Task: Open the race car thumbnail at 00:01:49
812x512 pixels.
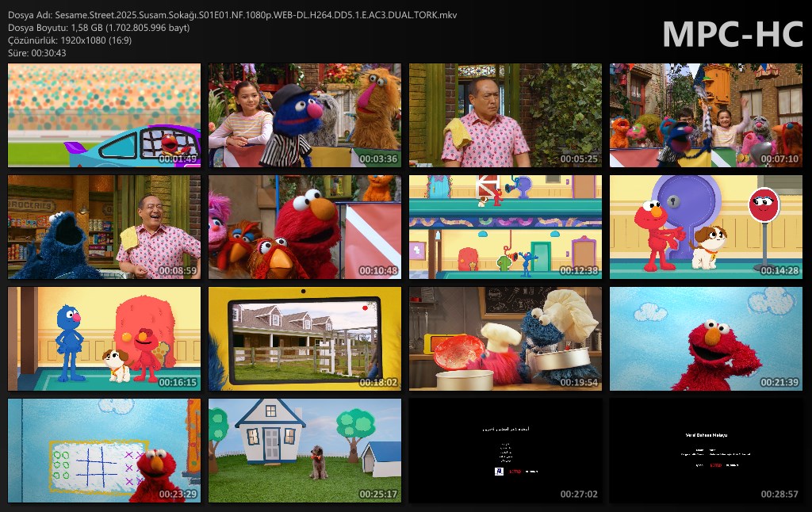Action: [x=104, y=116]
